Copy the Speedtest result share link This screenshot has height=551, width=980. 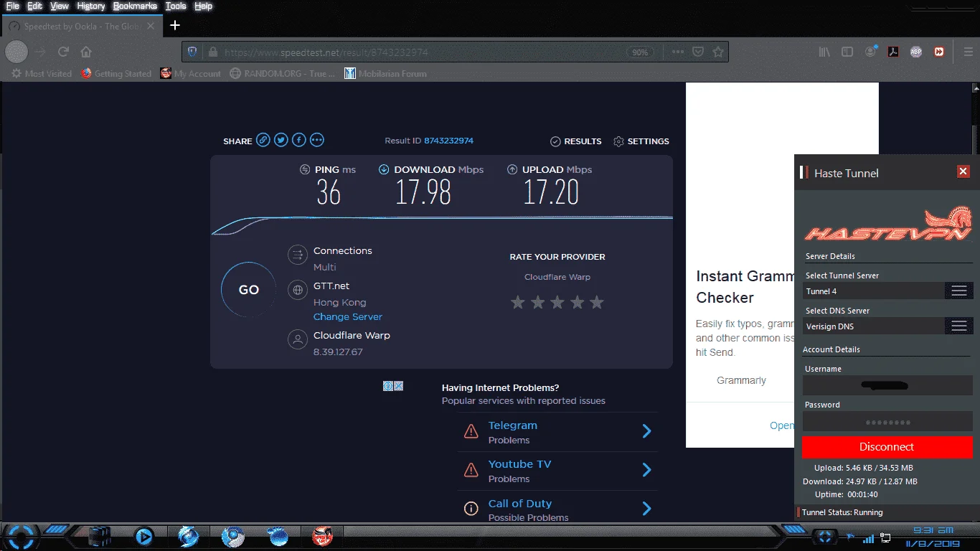263,140
